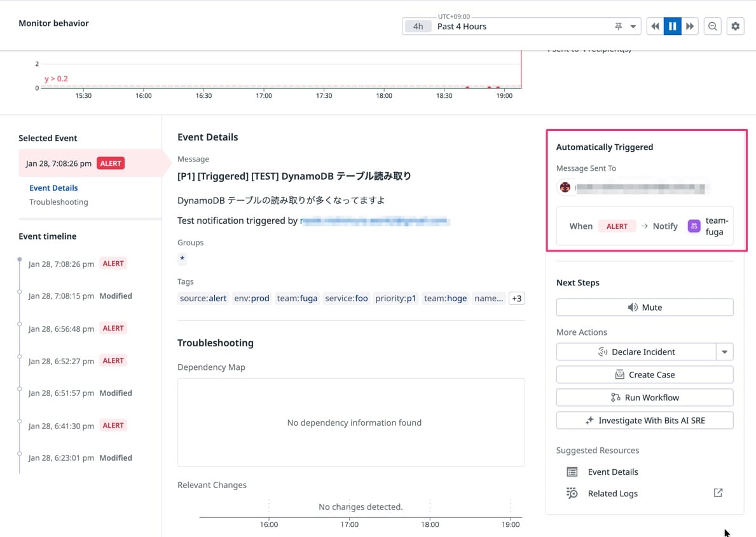The width and height of the screenshot is (756, 537).
Task: Click the Slack icon beside team-fuga
Action: pyautogui.click(x=693, y=226)
